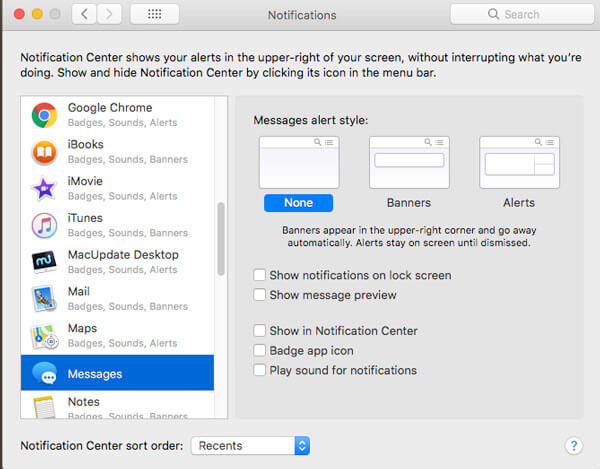Select iMovie in the app list

point(117,189)
